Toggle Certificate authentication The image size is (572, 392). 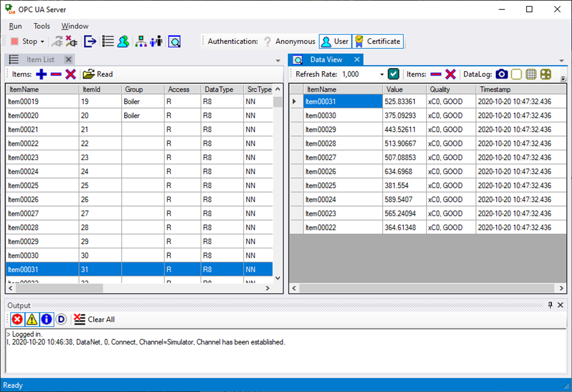[x=378, y=41]
